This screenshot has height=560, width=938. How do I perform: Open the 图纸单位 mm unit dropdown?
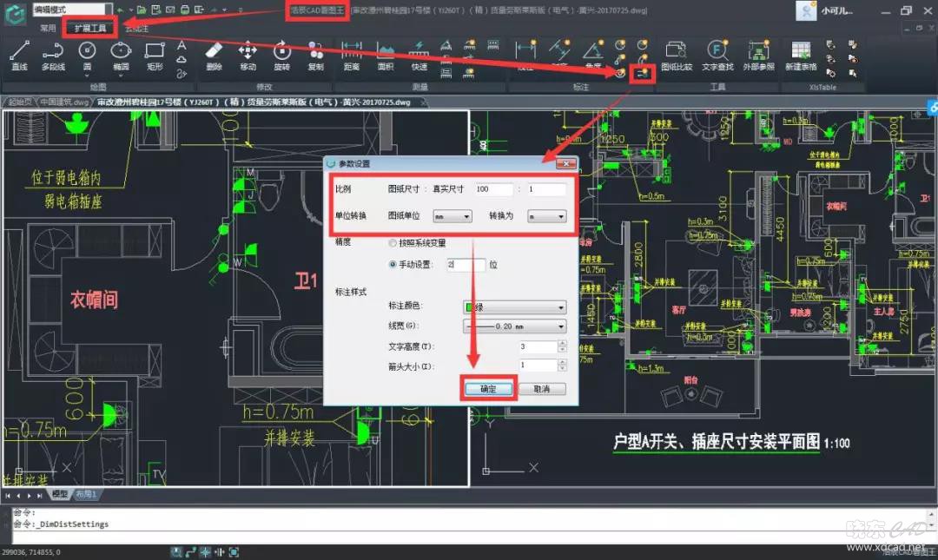452,216
